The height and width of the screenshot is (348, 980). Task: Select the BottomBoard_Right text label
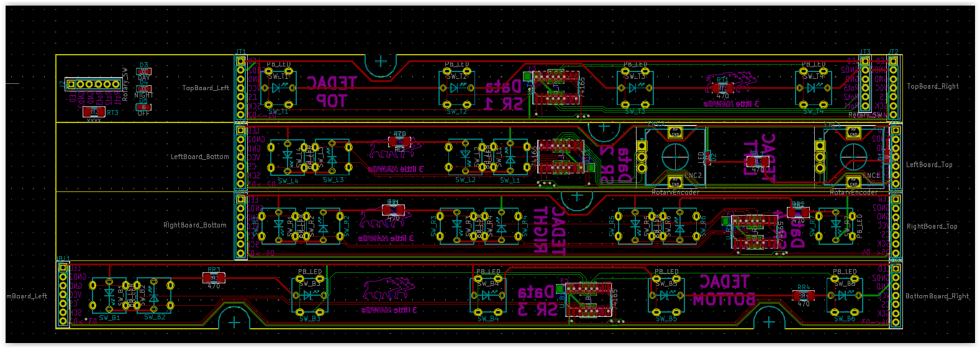coord(937,296)
